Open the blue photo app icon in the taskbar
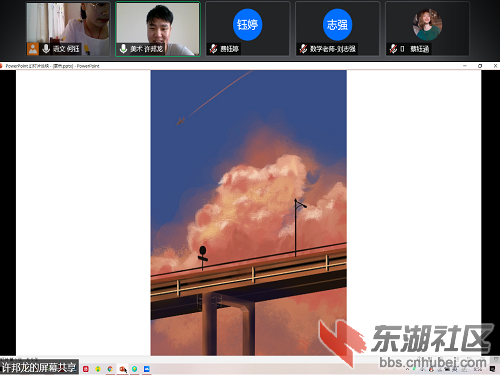This screenshot has width=500, height=375. pos(147,369)
